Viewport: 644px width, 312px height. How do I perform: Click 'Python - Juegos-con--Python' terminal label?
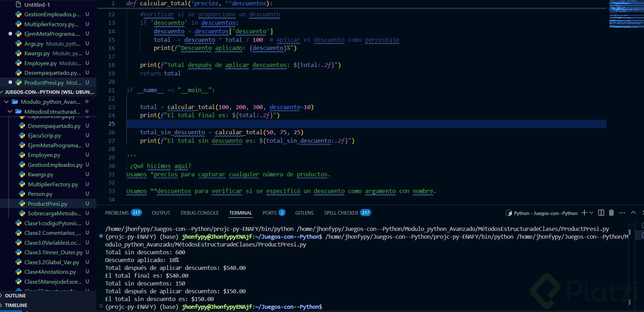[546, 213]
